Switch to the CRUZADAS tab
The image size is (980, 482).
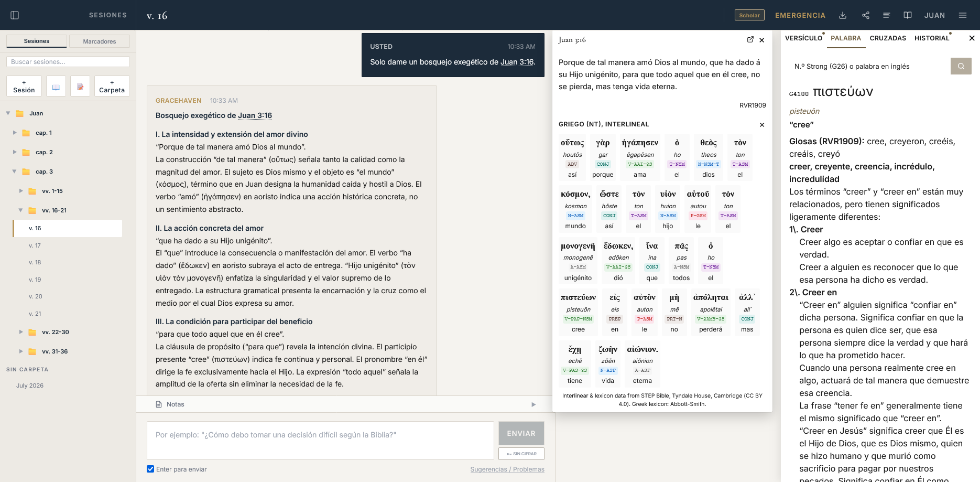[x=888, y=38]
